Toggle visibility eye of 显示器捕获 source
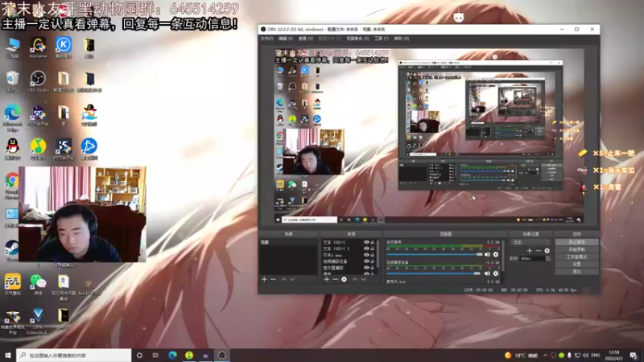This screenshot has height=362, width=644. (x=366, y=268)
